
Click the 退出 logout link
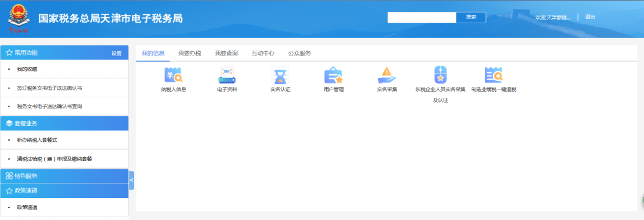tap(590, 17)
